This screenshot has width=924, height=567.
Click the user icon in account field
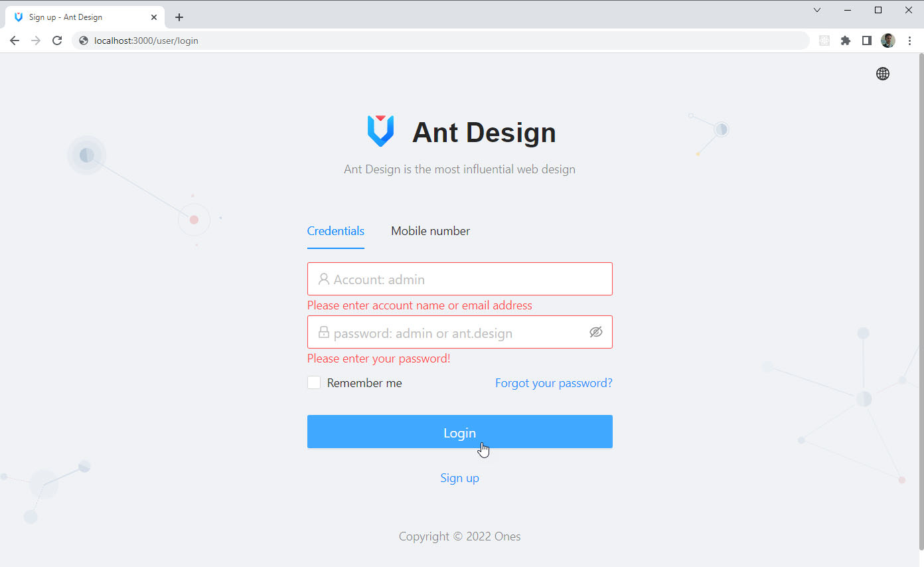coord(324,279)
